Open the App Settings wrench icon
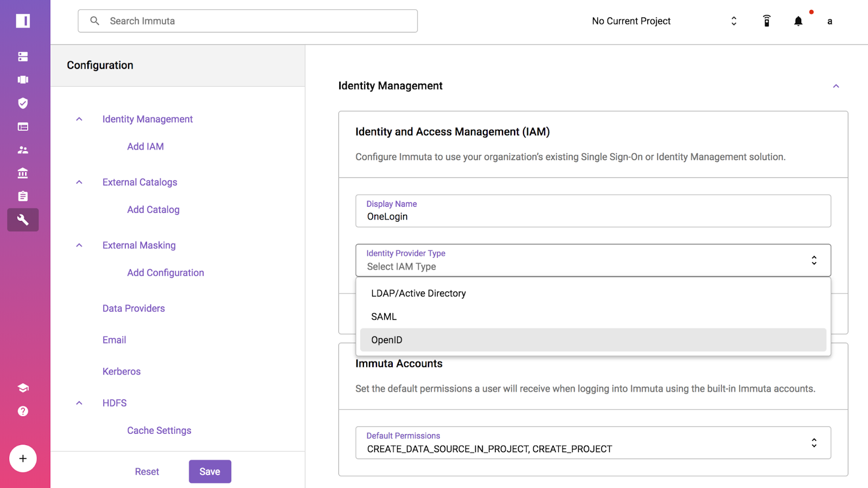 (x=23, y=220)
